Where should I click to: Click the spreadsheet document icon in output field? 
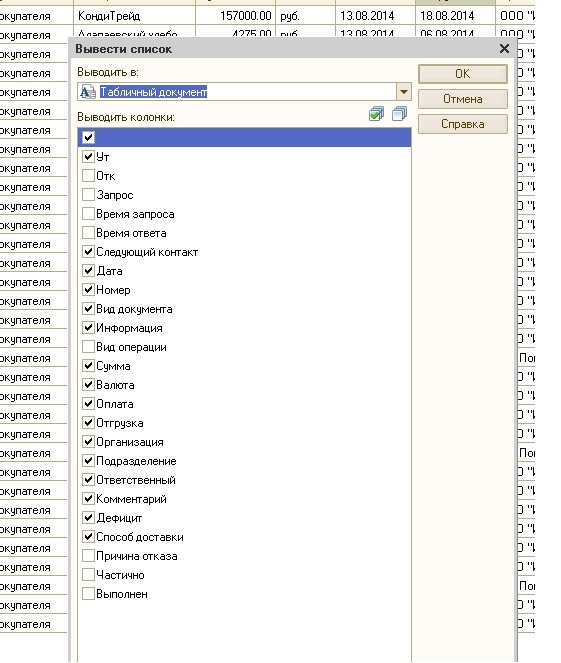click(x=88, y=92)
